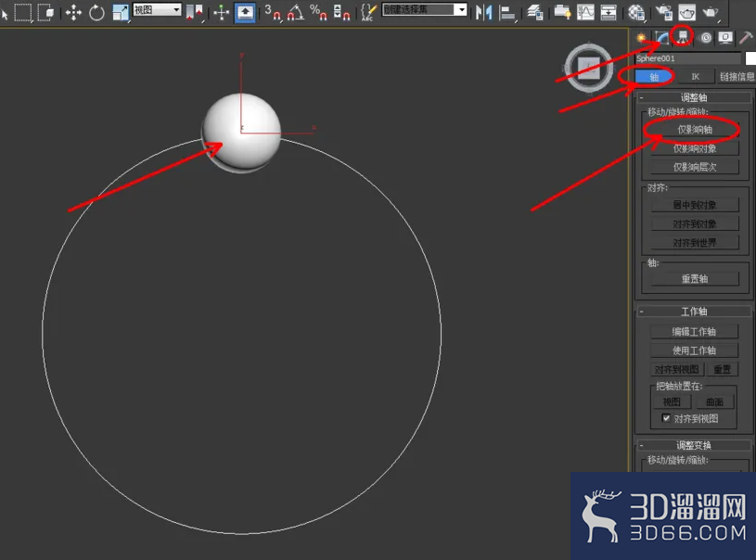Toggle the Spinner Snap icon
This screenshot has width=756, height=560.
tap(341, 12)
